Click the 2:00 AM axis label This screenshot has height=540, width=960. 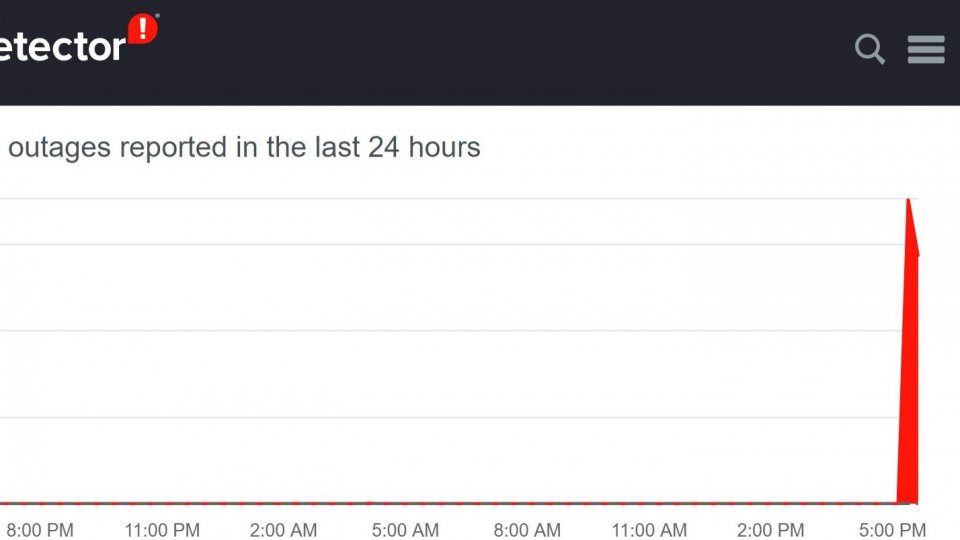pyautogui.click(x=284, y=530)
